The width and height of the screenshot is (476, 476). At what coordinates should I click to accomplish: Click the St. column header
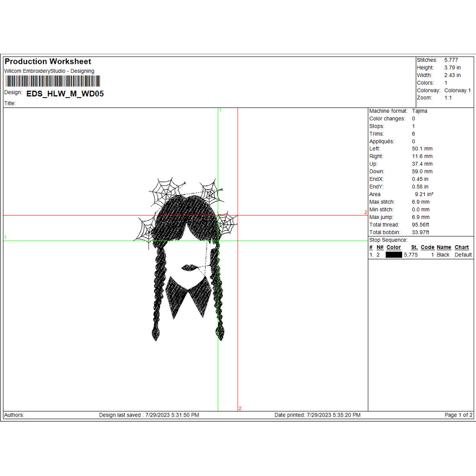click(414, 248)
